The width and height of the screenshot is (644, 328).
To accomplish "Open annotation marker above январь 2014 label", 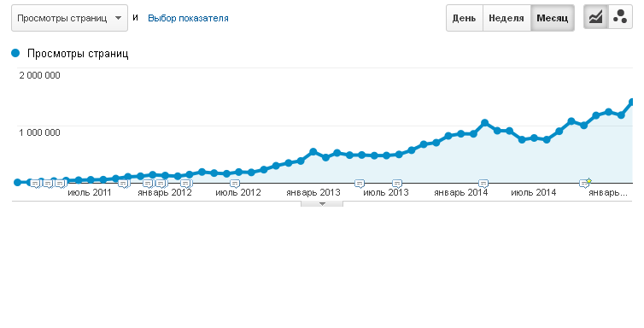I will (x=483, y=184).
